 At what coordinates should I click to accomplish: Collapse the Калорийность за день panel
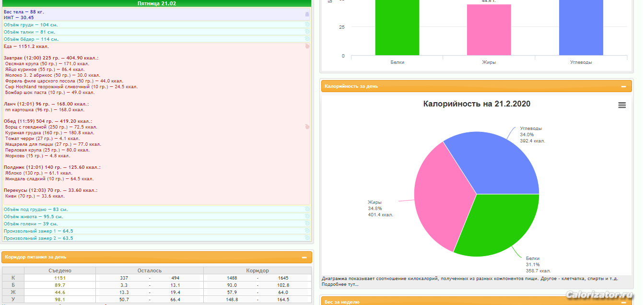pyautogui.click(x=623, y=86)
